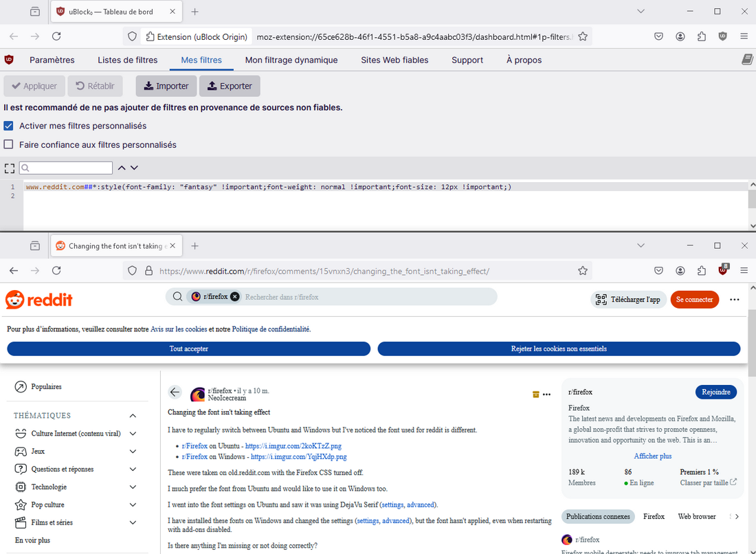
Task: Open Reddit three-dot options menu in header
Action: (734, 300)
